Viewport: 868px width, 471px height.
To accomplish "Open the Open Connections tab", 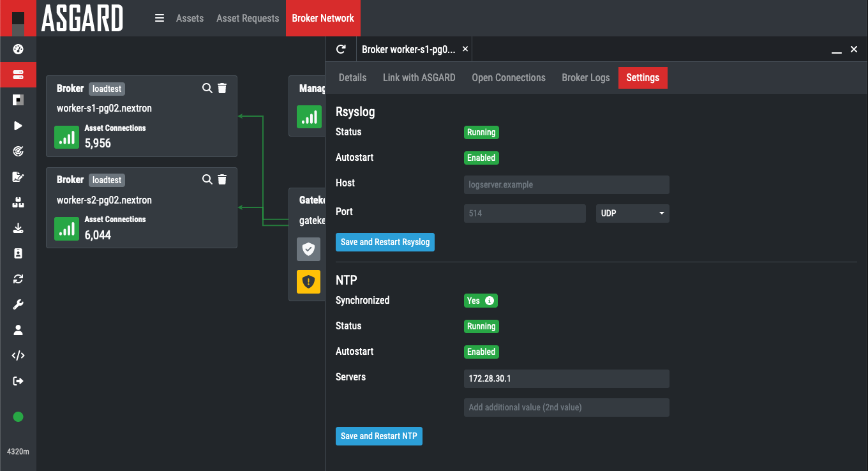I will [508, 78].
